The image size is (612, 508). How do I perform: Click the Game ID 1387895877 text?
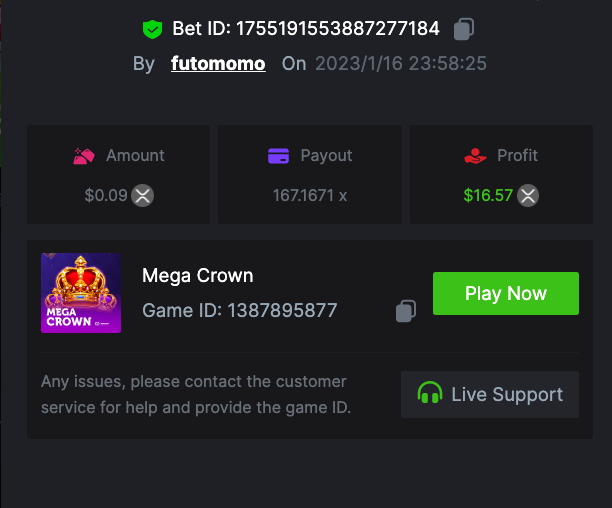(x=240, y=311)
